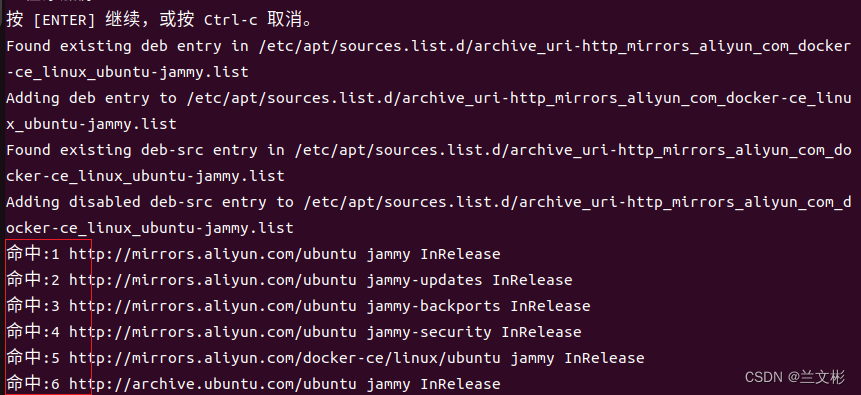
Task: Click the 命中:4 hit label
Action: [x=33, y=332]
